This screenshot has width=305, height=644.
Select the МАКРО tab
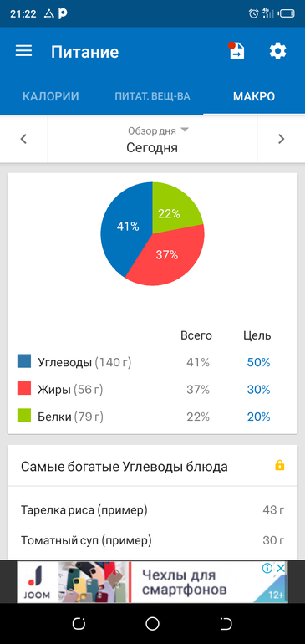click(254, 96)
